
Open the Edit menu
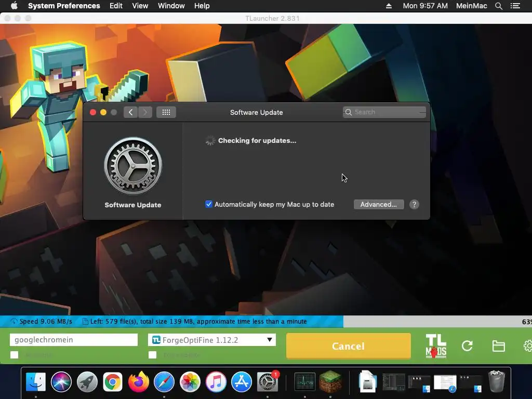pos(116,6)
